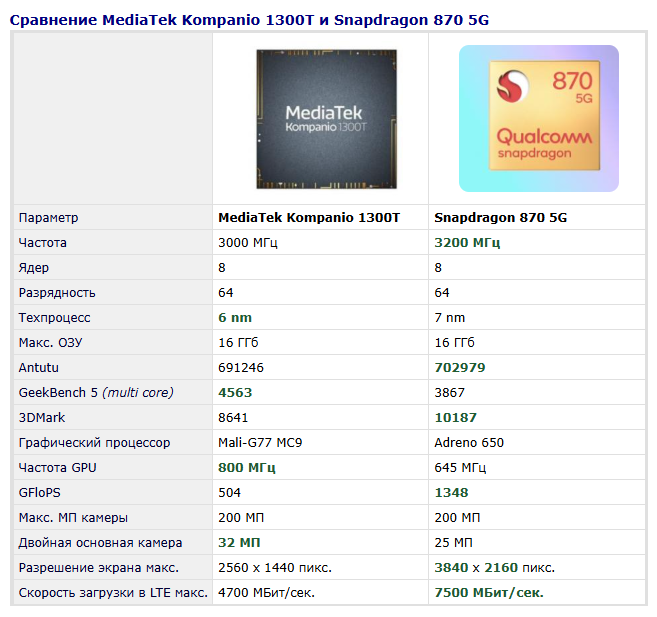Click the GeekBench score '3867'
Viewport: 657px width, 617px height.
click(x=449, y=392)
